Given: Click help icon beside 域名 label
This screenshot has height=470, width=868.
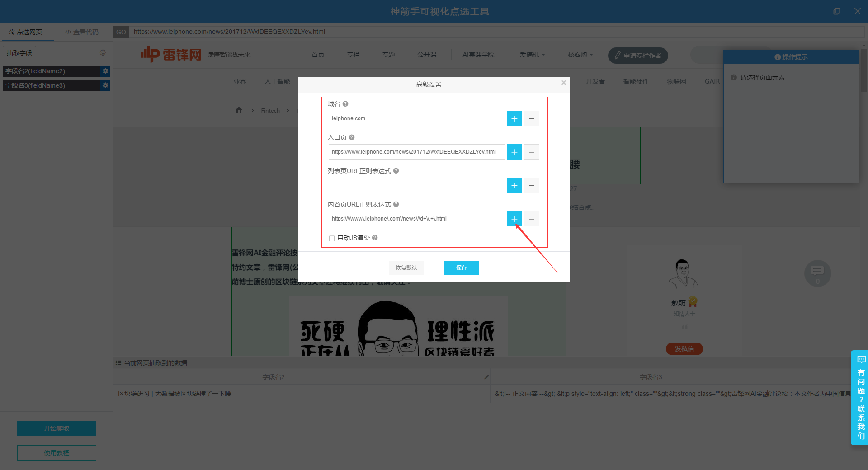Looking at the screenshot, I should point(345,104).
